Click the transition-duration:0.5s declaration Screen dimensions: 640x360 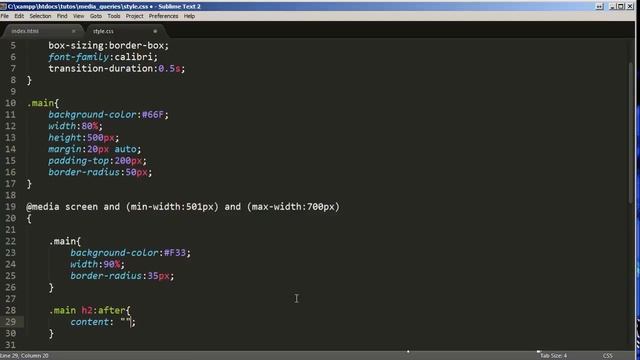[x=116, y=69]
